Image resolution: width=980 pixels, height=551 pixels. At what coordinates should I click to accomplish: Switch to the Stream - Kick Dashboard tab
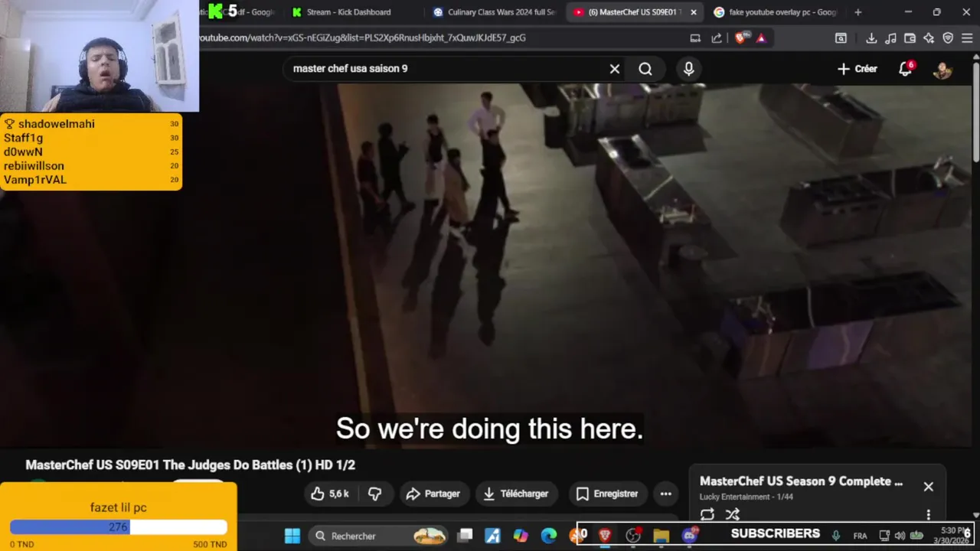coord(349,12)
